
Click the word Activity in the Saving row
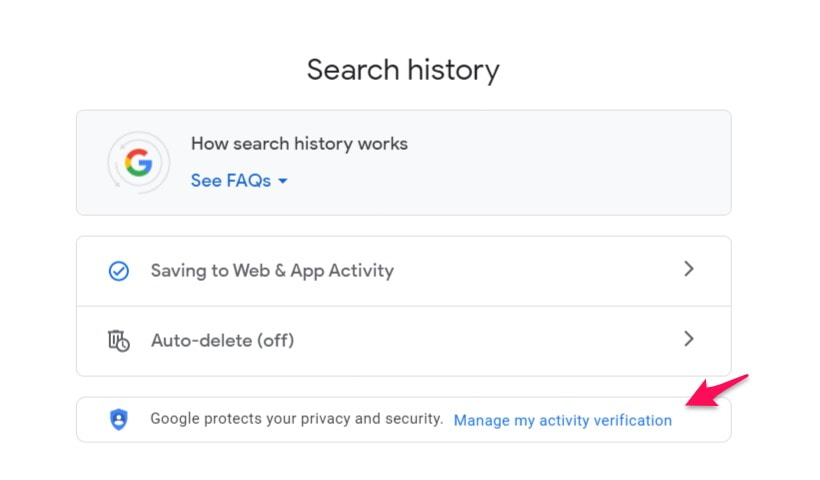pos(361,271)
